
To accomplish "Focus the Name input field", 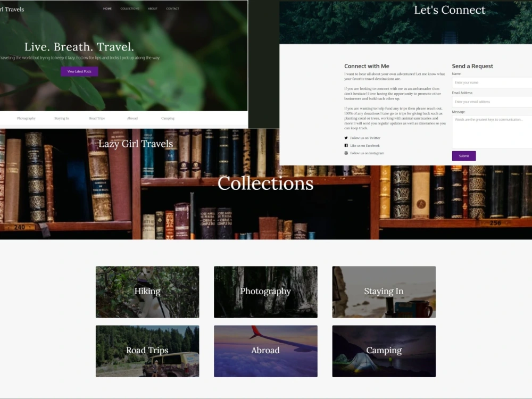I will coord(492,82).
